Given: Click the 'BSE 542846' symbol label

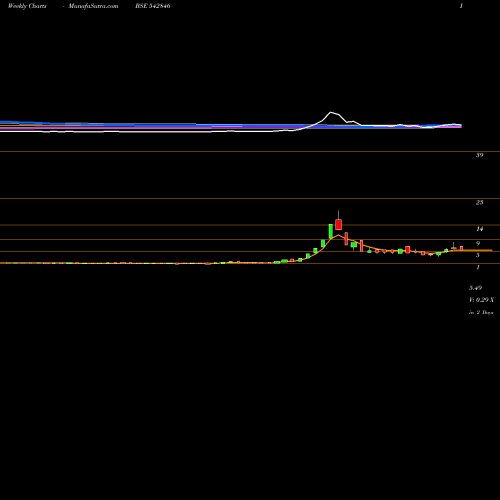Looking at the screenshot, I should tap(153, 6).
